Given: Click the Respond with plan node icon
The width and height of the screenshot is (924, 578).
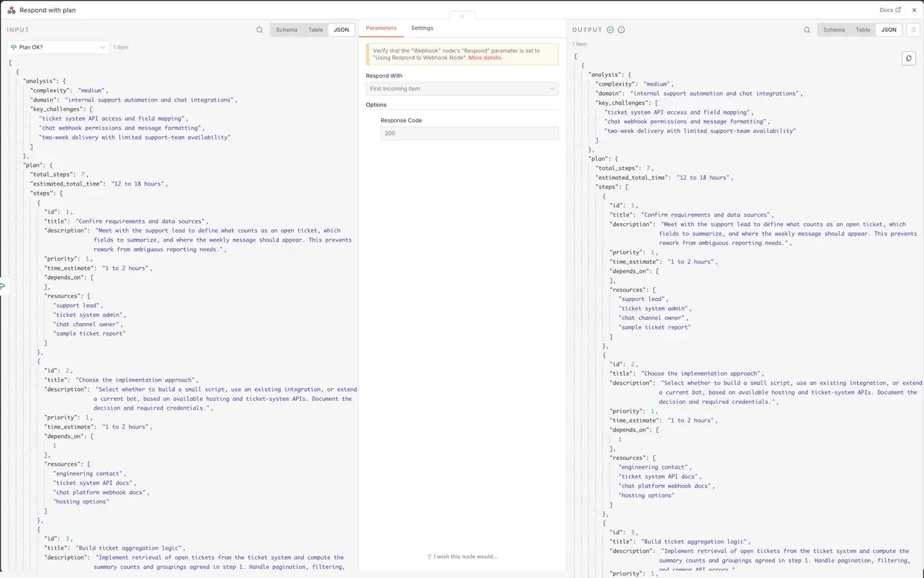Looking at the screenshot, I should pos(12,10).
